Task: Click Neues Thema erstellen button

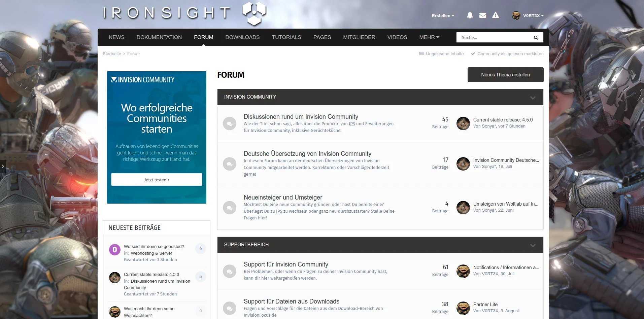Action: [x=505, y=75]
